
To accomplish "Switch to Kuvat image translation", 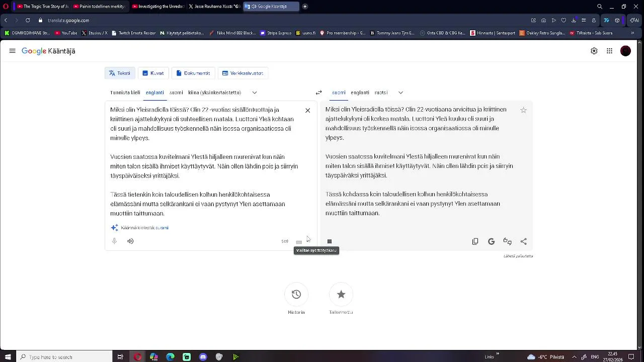I will [153, 73].
